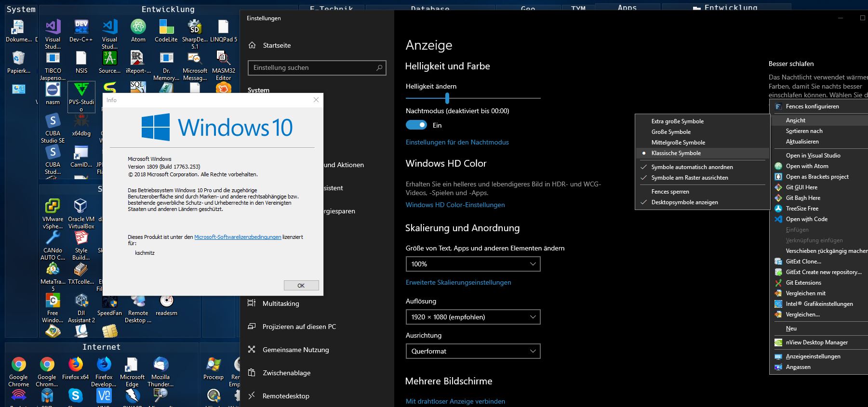Image resolution: width=868 pixels, height=407 pixels.
Task: Launch VMware vSphere desktop icon
Action: click(x=53, y=213)
